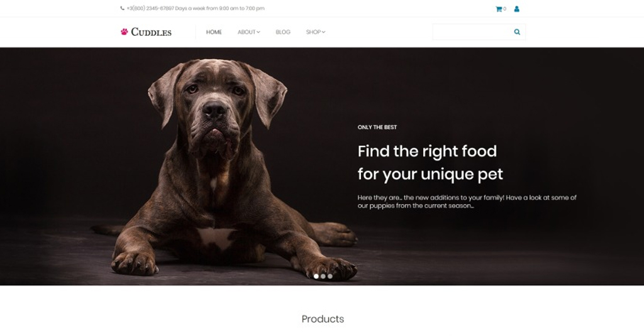The width and height of the screenshot is (644, 336).
Task: Click the Only The Best caption
Action: click(x=377, y=127)
